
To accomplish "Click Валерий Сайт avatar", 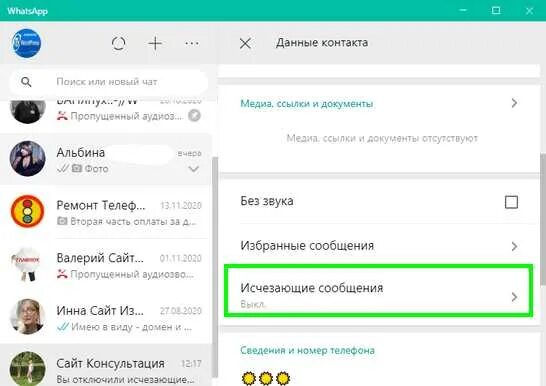I will click(28, 265).
